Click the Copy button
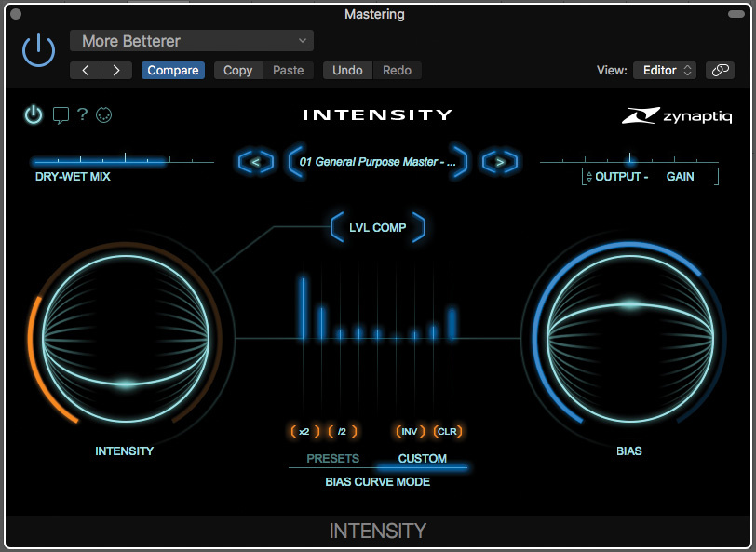The width and height of the screenshot is (756, 552). coord(238,71)
